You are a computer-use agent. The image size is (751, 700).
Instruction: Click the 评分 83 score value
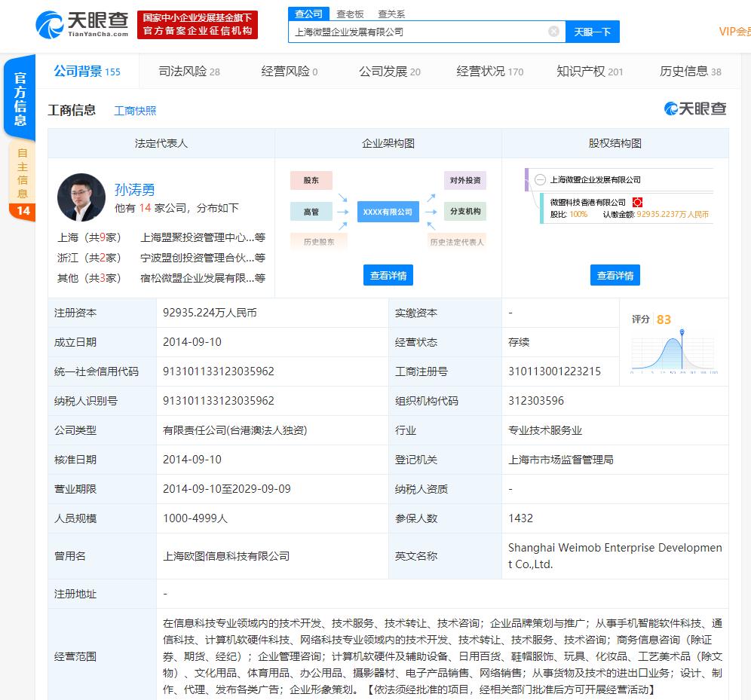(x=664, y=319)
